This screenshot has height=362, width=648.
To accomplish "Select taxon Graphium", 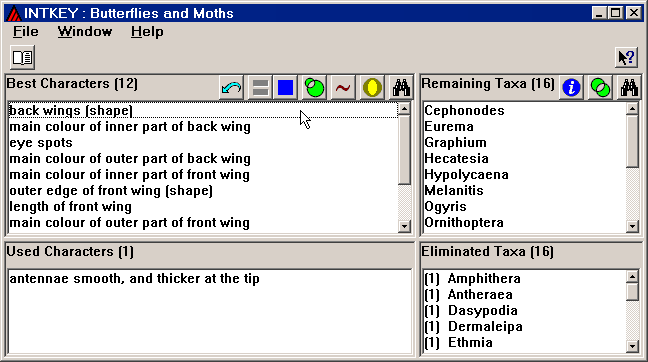I will pos(524,143).
